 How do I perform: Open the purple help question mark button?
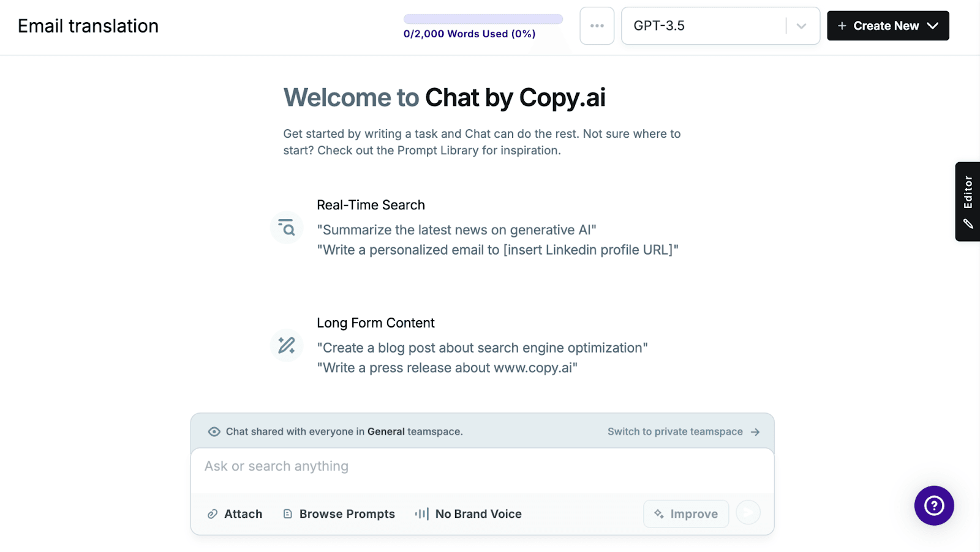933,505
